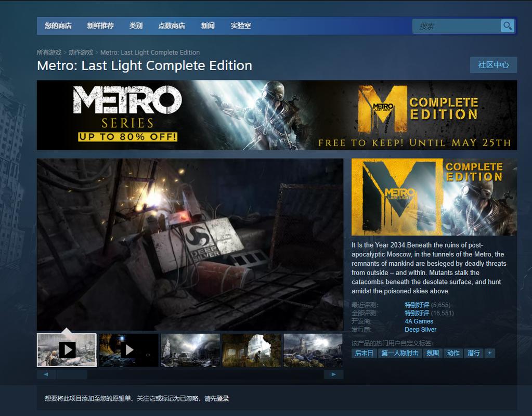Screen dimensions: 532x416
Task: Open the Deep Silver publisher link
Action: pyautogui.click(x=420, y=330)
